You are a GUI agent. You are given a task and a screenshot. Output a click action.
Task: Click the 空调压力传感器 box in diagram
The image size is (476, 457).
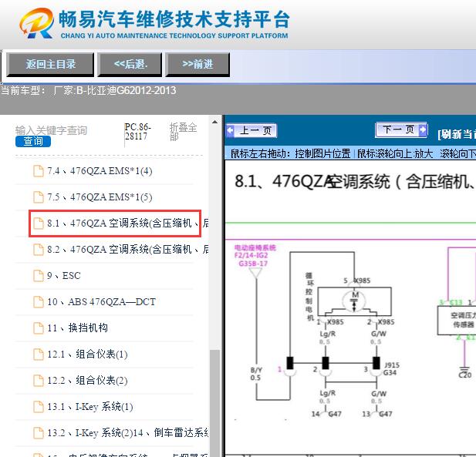[x=457, y=320]
